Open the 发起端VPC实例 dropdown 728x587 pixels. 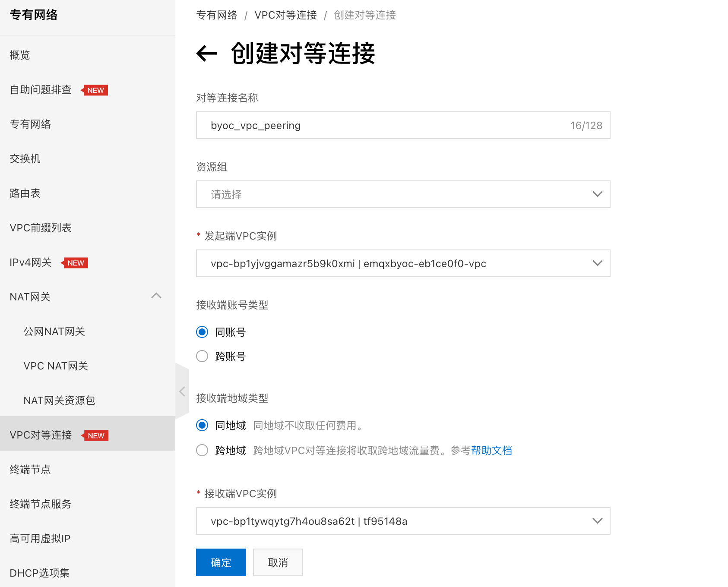[x=402, y=263]
